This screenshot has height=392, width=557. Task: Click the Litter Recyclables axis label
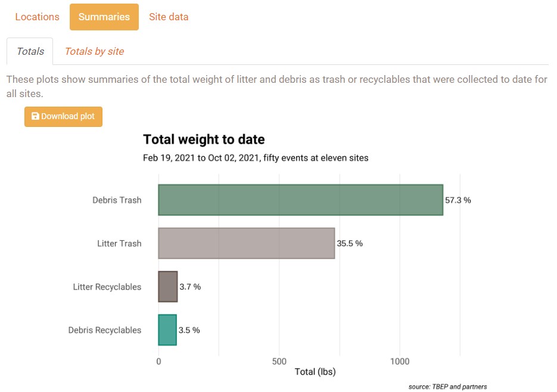107,287
